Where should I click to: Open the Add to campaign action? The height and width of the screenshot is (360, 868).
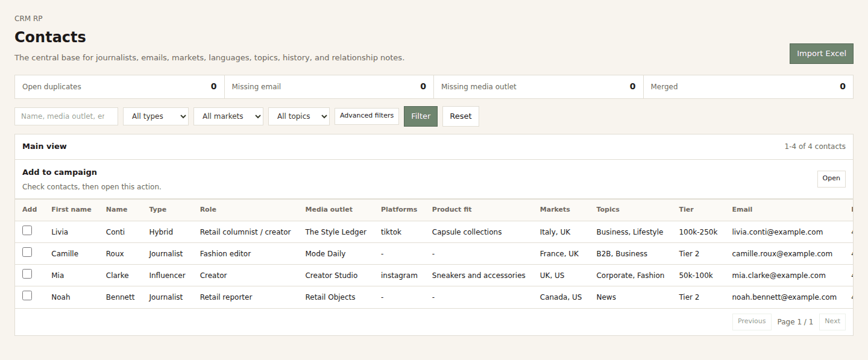[831, 178]
